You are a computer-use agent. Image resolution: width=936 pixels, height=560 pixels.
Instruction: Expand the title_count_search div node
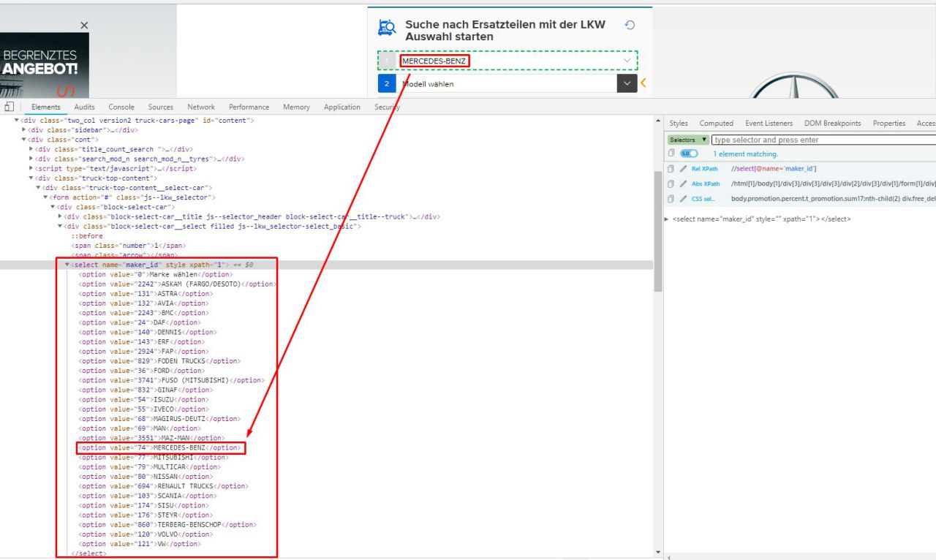click(31, 149)
